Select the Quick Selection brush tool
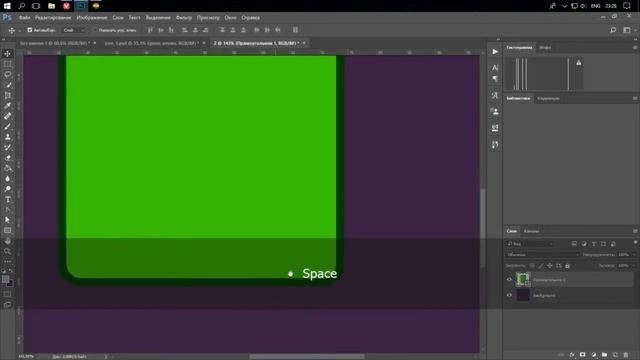The image size is (640, 360). click(7, 85)
